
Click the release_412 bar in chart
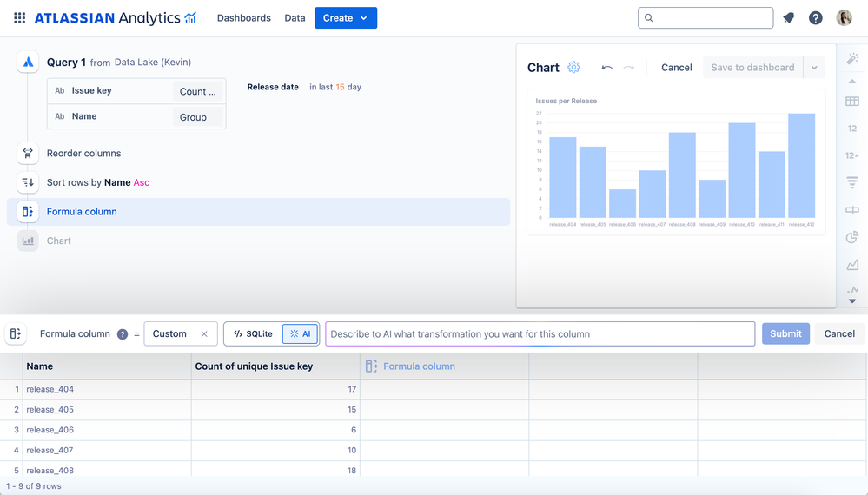tap(802, 165)
